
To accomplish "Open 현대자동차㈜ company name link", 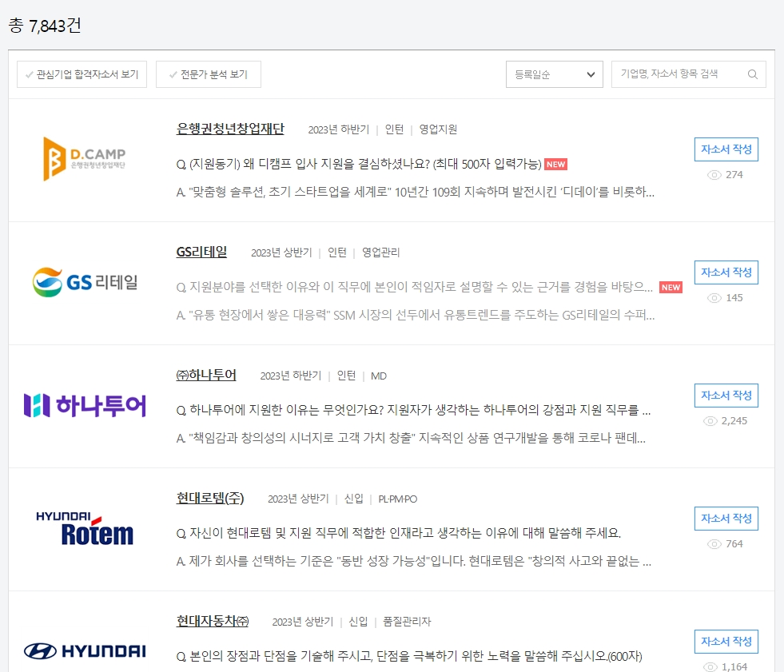I will (x=213, y=621).
